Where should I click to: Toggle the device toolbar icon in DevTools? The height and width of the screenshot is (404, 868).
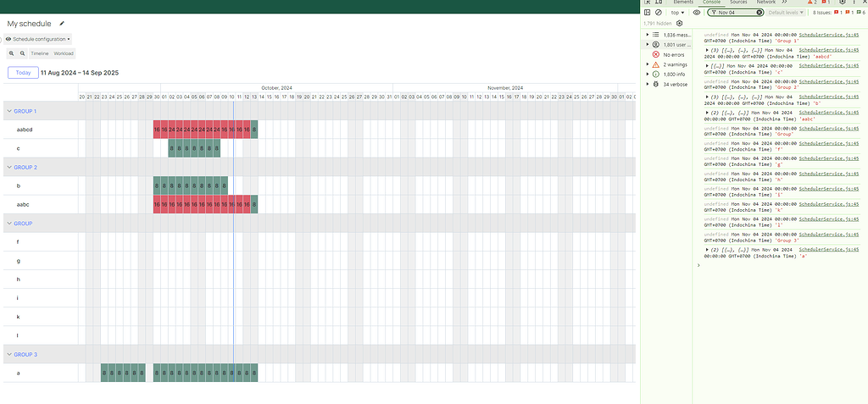click(x=658, y=3)
